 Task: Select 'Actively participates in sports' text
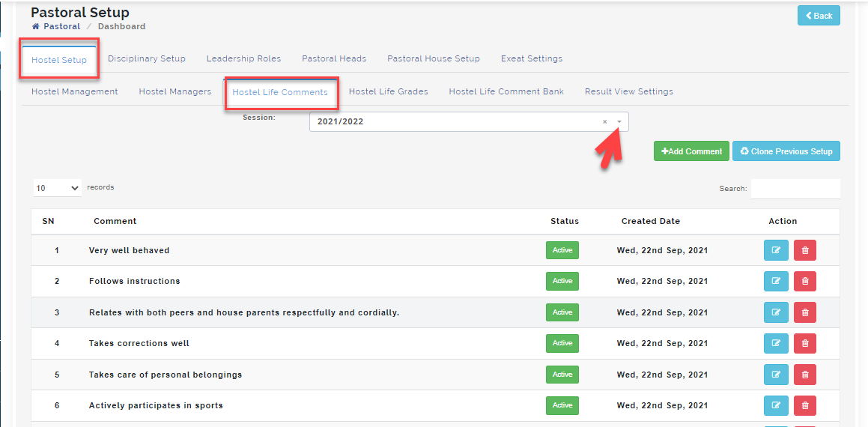coord(156,406)
